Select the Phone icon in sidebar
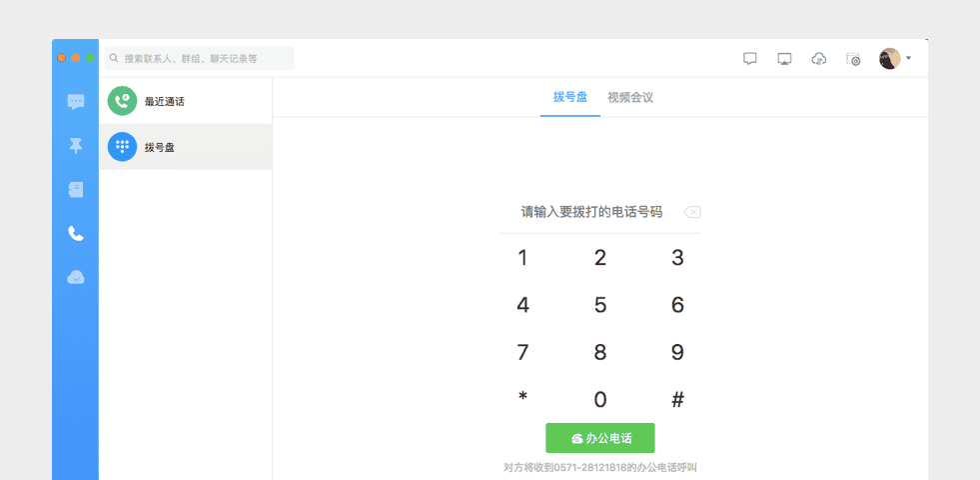Screen dimensions: 980x480 [x=76, y=234]
